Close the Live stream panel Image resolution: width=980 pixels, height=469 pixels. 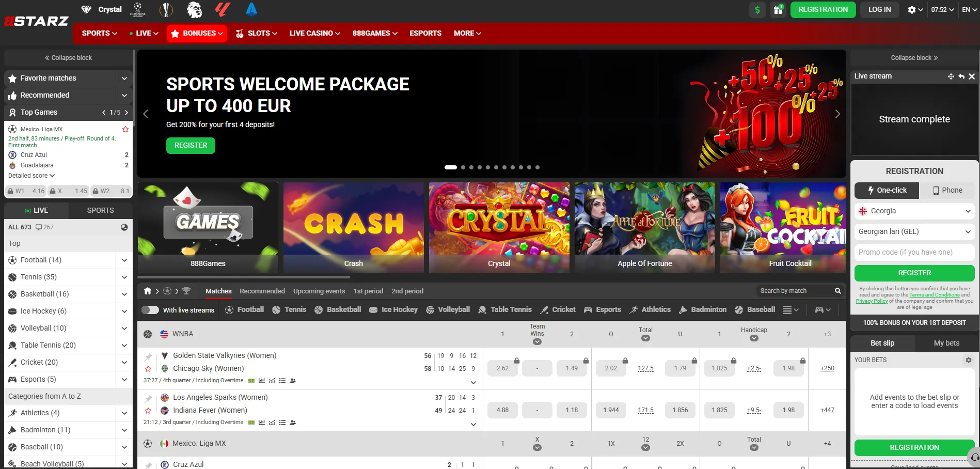[972, 76]
